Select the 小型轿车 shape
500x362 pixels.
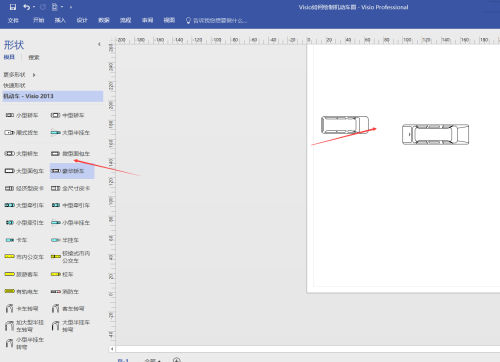pos(22,115)
